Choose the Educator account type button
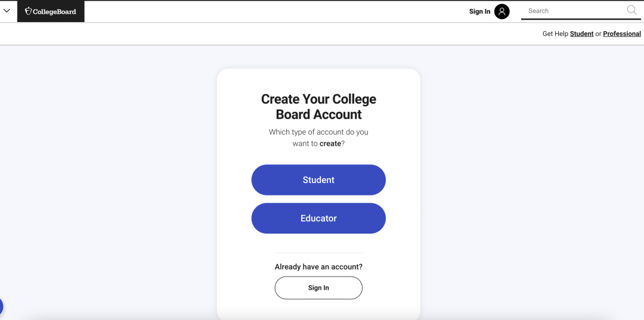The height and width of the screenshot is (320, 644). 318,219
